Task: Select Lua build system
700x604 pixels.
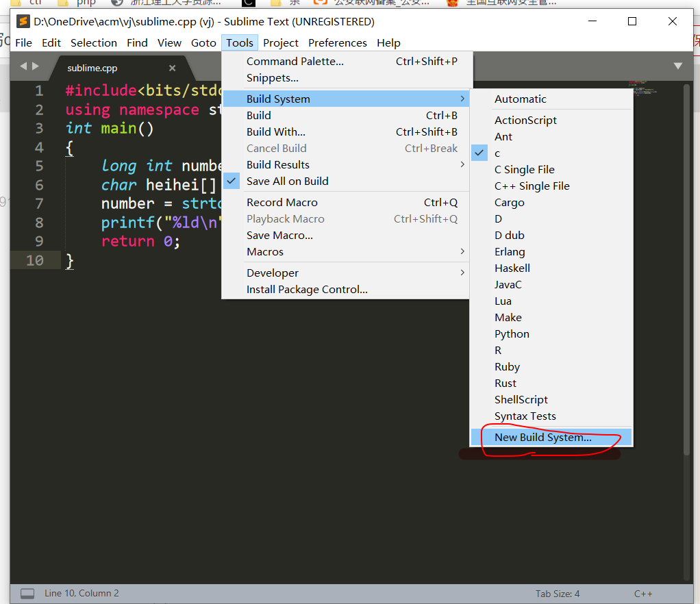Action: click(x=551, y=301)
